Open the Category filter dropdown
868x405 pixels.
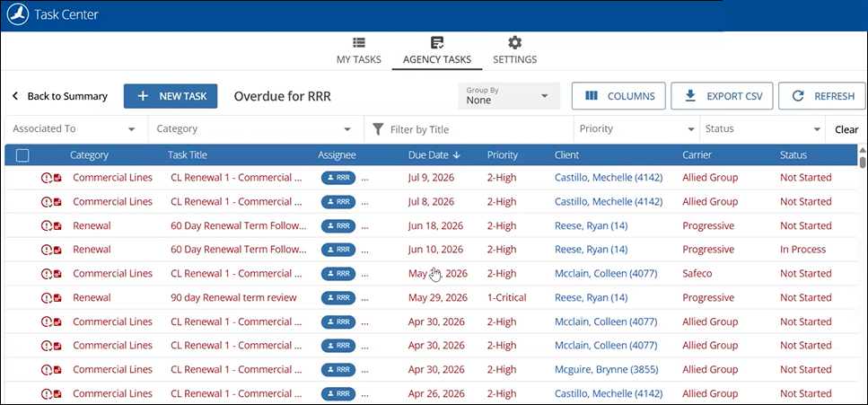pos(255,129)
